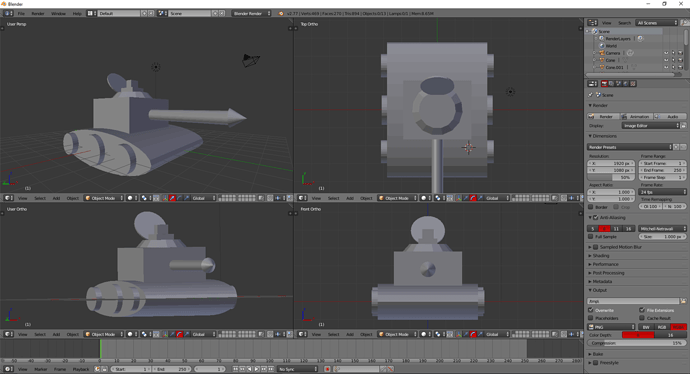Toggle translate manipulator in User Persp viewport header
The image size is (690, 374).
[x=172, y=198]
